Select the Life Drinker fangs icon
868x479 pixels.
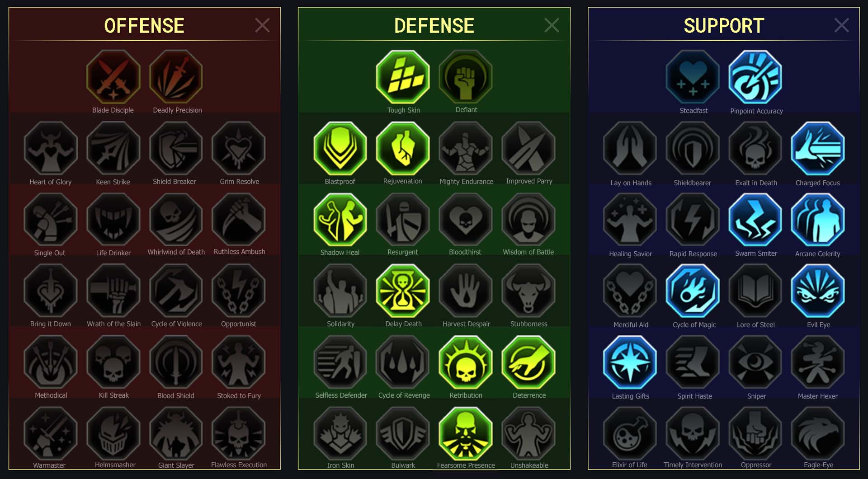[113, 220]
